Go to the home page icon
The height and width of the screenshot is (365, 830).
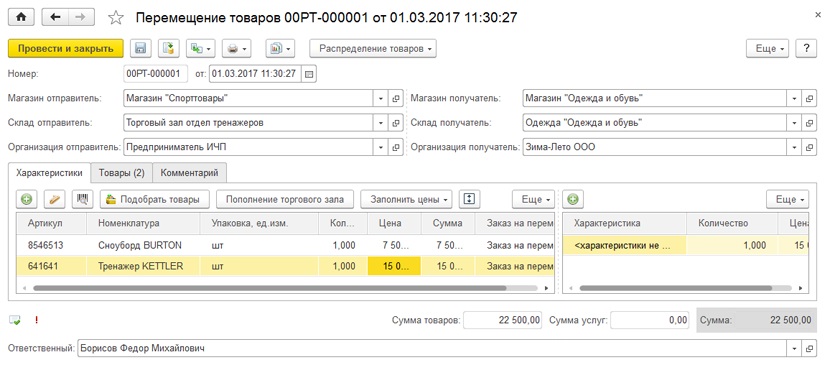[x=22, y=17]
